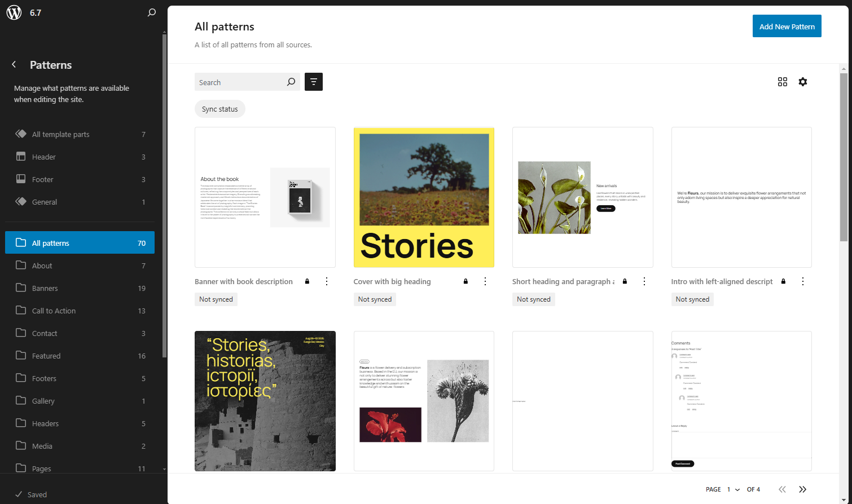Image resolution: width=852 pixels, height=504 pixels.
Task: Click the WordPress logo icon
Action: pos(14,12)
